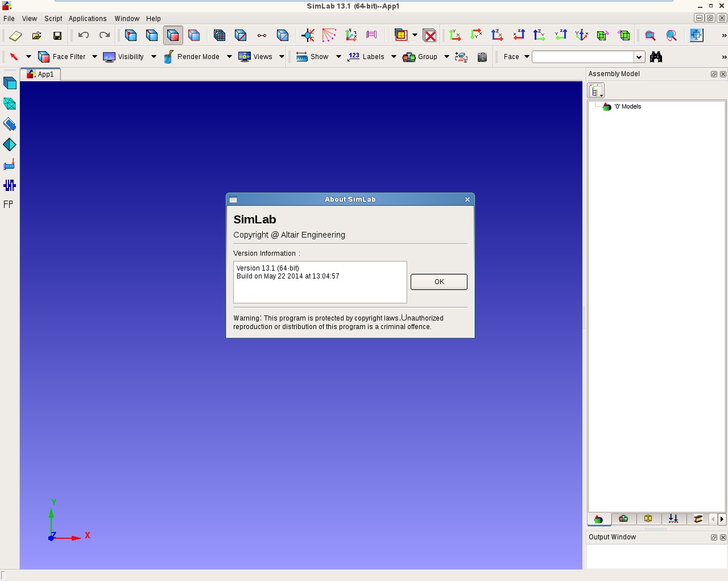Toggle the highlighted face selection cube icon
The height and width of the screenshot is (582, 728).
point(173,35)
